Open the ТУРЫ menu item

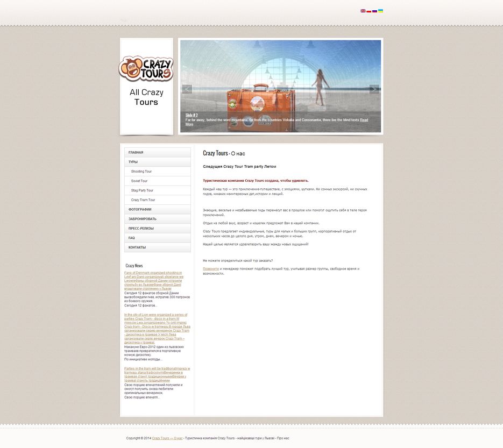coord(158,162)
